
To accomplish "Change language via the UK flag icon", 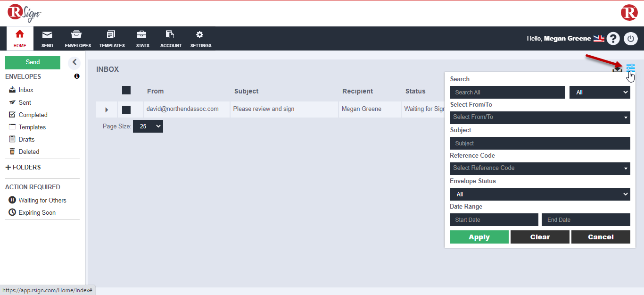I will [599, 39].
